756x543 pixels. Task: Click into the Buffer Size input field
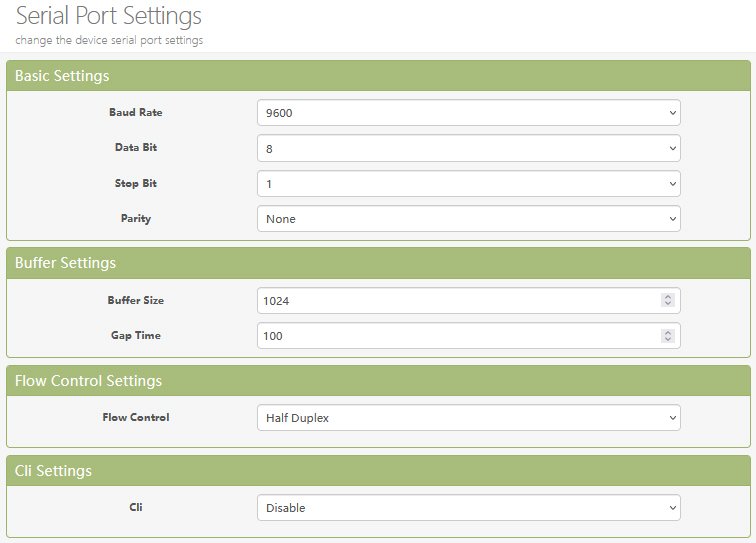[x=455, y=300]
